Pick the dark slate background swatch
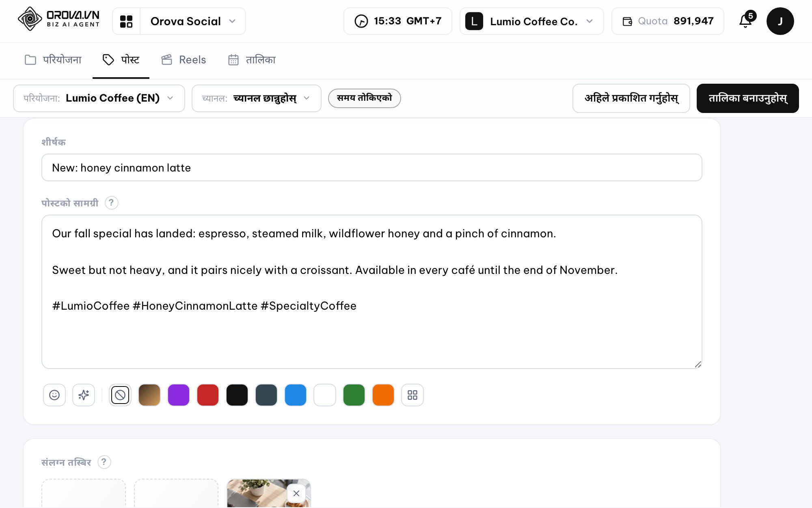This screenshot has width=812, height=508. coord(266,395)
